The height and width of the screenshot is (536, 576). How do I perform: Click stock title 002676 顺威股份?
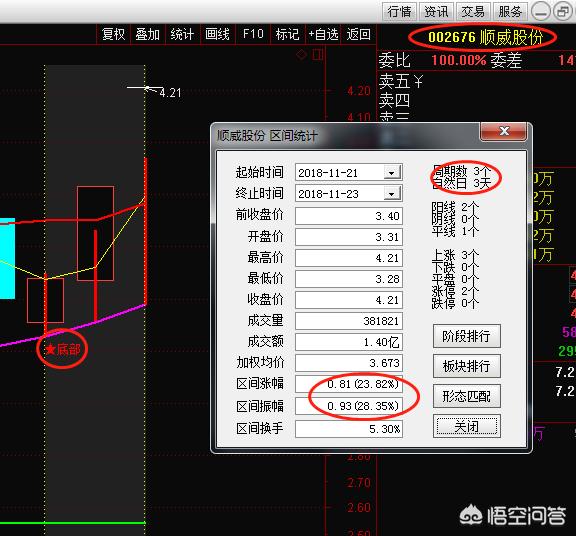485,37
